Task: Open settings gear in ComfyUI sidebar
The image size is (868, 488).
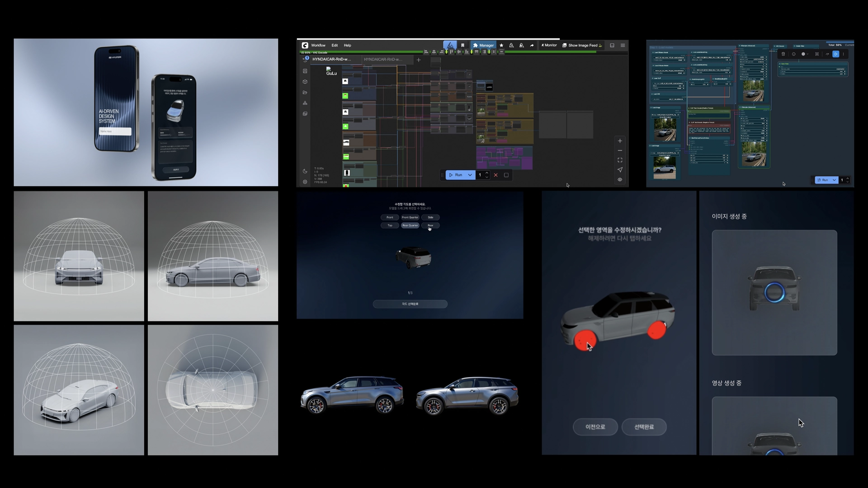Action: 305,182
